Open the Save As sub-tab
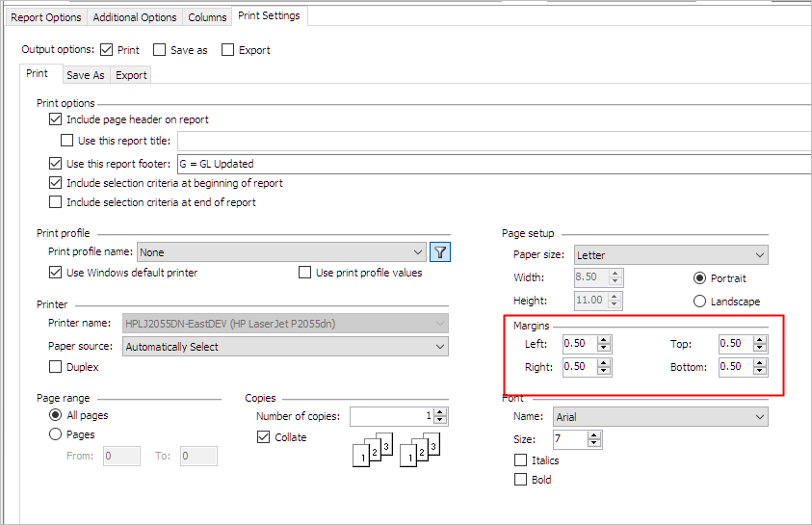 coord(85,75)
